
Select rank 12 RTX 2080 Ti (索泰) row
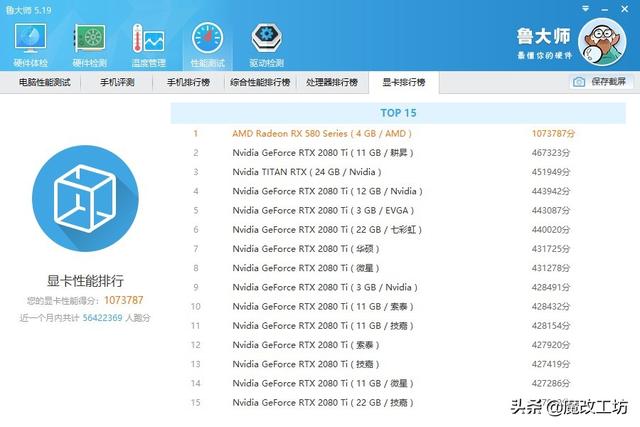pyautogui.click(x=398, y=345)
